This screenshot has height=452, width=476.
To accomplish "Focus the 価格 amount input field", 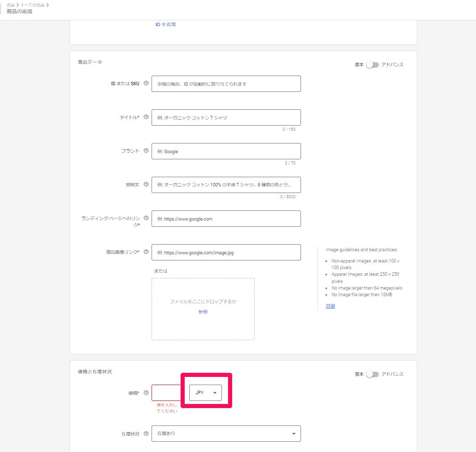I will point(166,393).
